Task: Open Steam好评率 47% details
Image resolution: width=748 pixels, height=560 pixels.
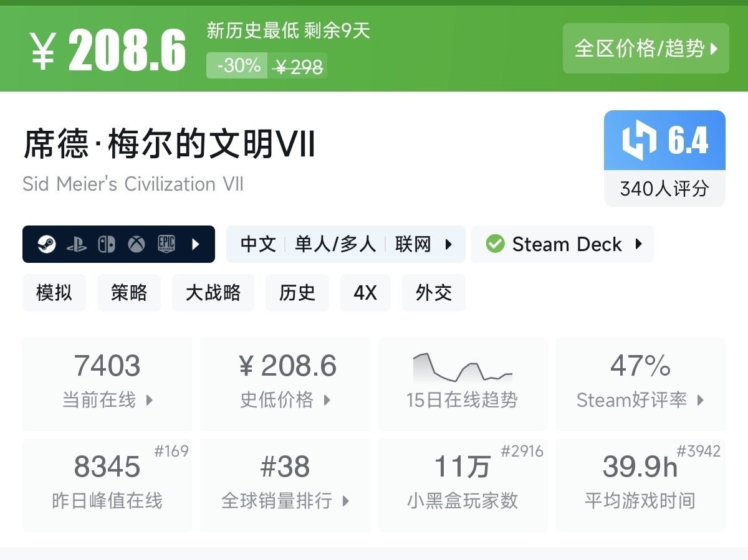Action: tap(640, 384)
